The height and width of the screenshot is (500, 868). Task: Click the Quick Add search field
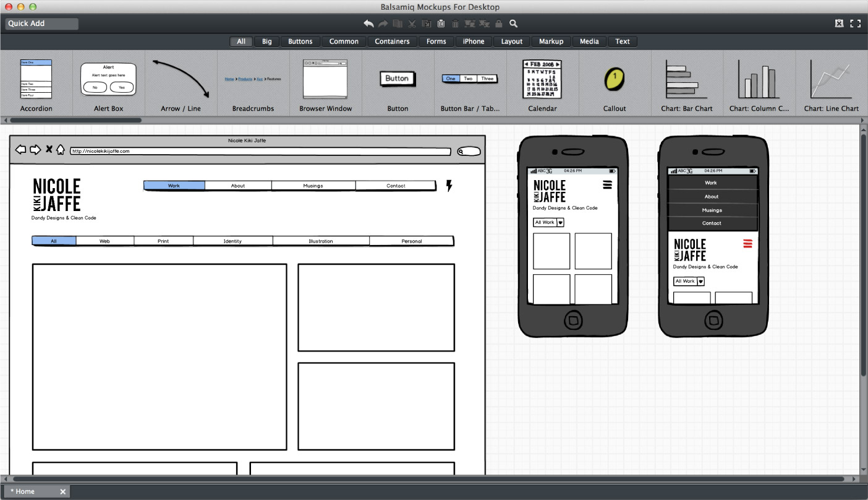pyautogui.click(x=42, y=24)
